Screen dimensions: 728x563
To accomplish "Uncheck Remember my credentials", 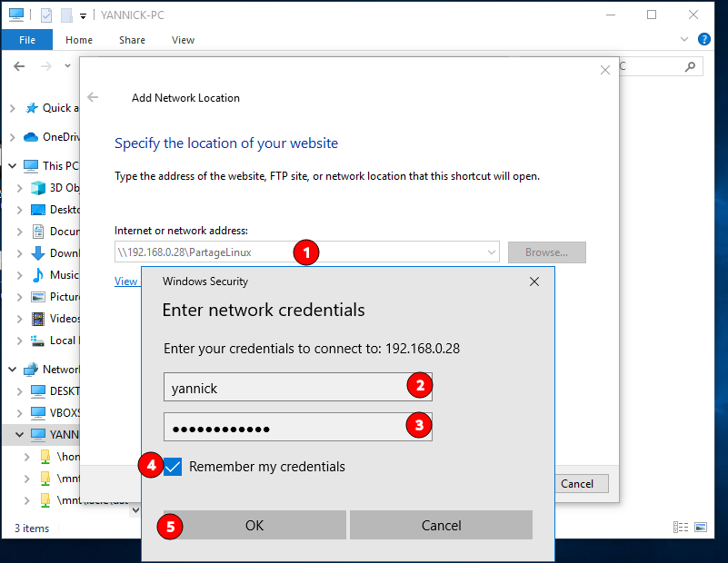I will click(174, 467).
